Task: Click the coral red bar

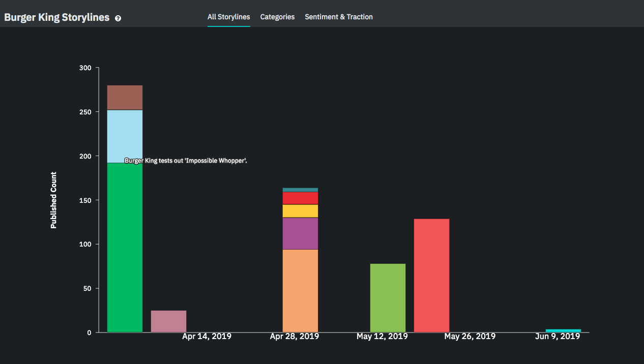Action: (x=431, y=276)
